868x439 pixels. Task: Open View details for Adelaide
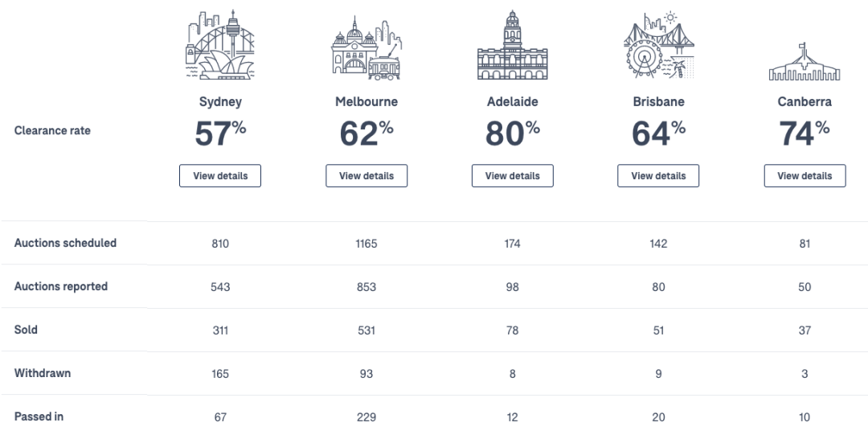(x=512, y=175)
